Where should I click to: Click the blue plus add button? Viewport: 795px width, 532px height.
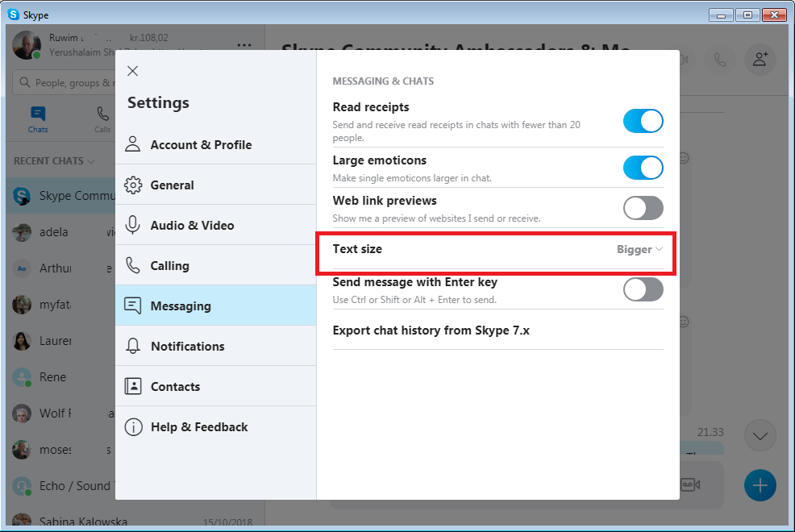click(760, 485)
